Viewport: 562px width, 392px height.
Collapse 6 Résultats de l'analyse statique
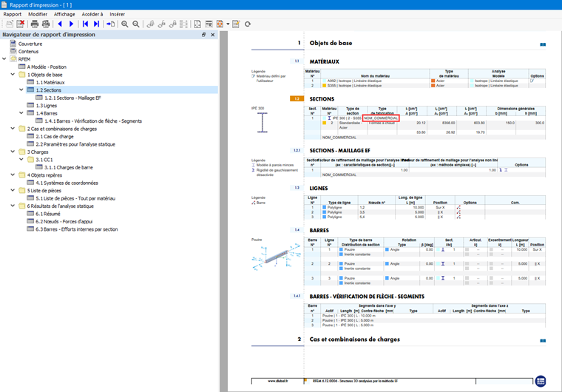pos(13,206)
